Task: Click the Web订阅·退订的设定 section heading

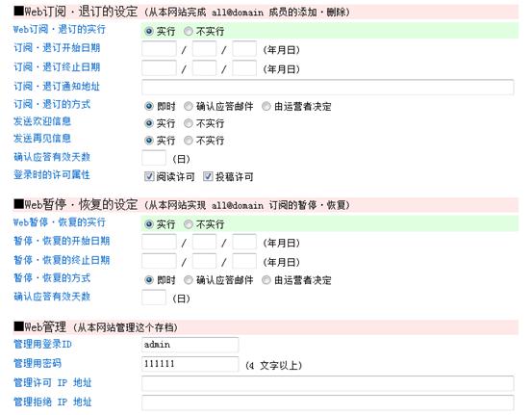Action: pyautogui.click(x=76, y=12)
